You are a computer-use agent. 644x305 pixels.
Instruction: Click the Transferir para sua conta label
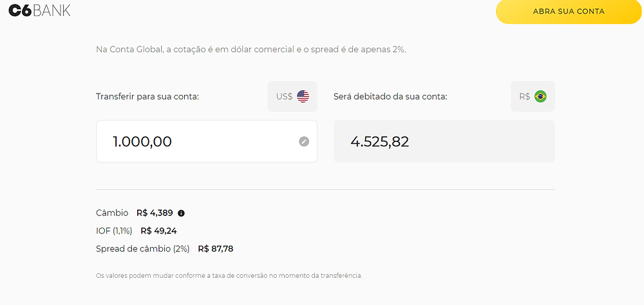point(147,97)
